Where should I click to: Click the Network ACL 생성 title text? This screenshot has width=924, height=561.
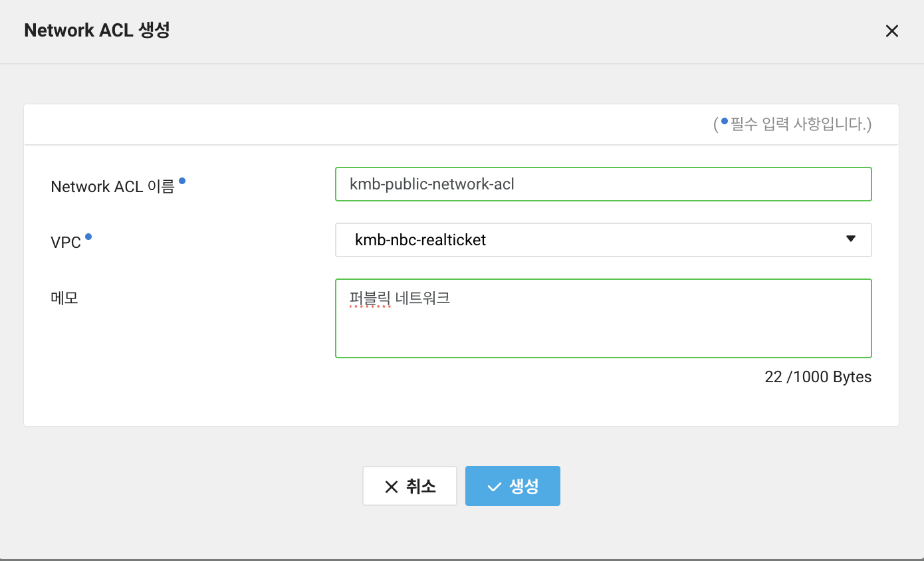pos(97,31)
